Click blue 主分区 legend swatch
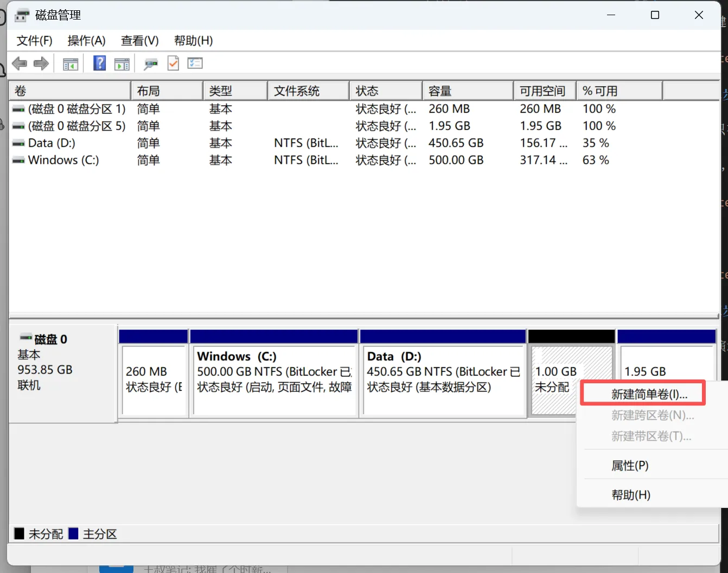Image resolution: width=728 pixels, height=573 pixels. pyautogui.click(x=74, y=533)
